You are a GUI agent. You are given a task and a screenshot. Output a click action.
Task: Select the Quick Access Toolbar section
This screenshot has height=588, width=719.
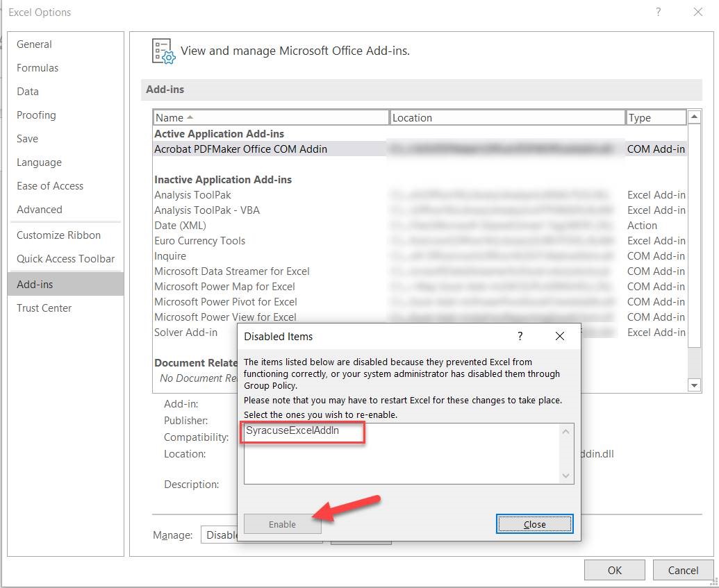pyautogui.click(x=65, y=258)
